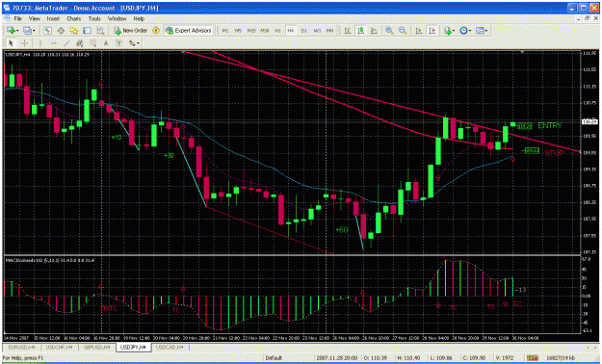Select the Horizontal Line drawing tool
The image size is (602, 364).
coord(53,43)
